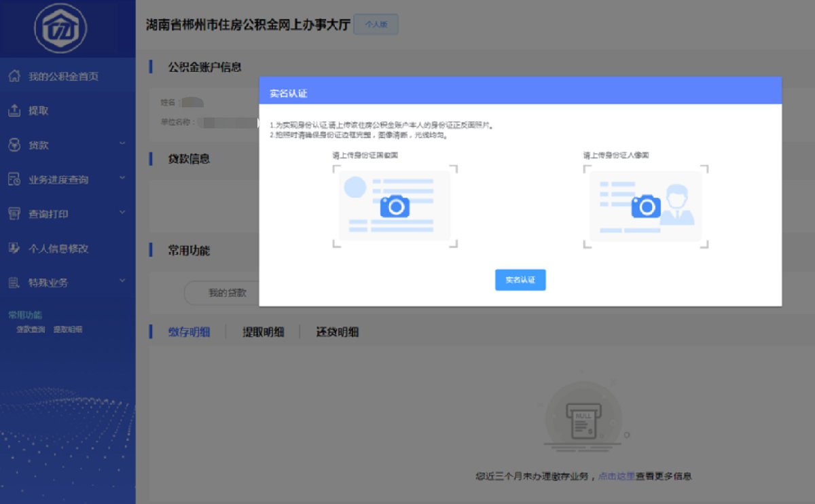Click the home icon beside 我的公积金首页
This screenshot has width=815, height=504.
pos(14,76)
